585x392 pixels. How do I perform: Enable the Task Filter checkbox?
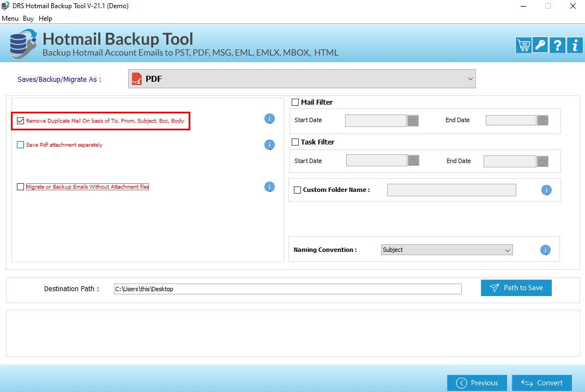point(295,142)
